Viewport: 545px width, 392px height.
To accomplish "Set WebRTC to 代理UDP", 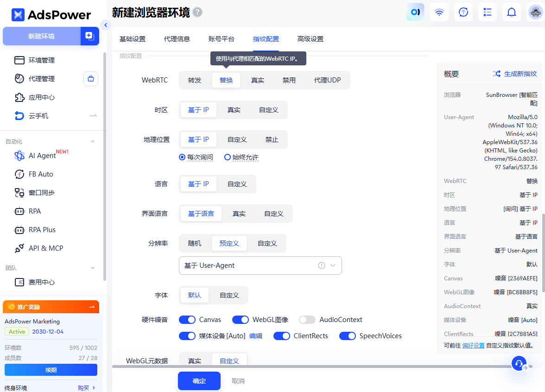I will (x=327, y=80).
